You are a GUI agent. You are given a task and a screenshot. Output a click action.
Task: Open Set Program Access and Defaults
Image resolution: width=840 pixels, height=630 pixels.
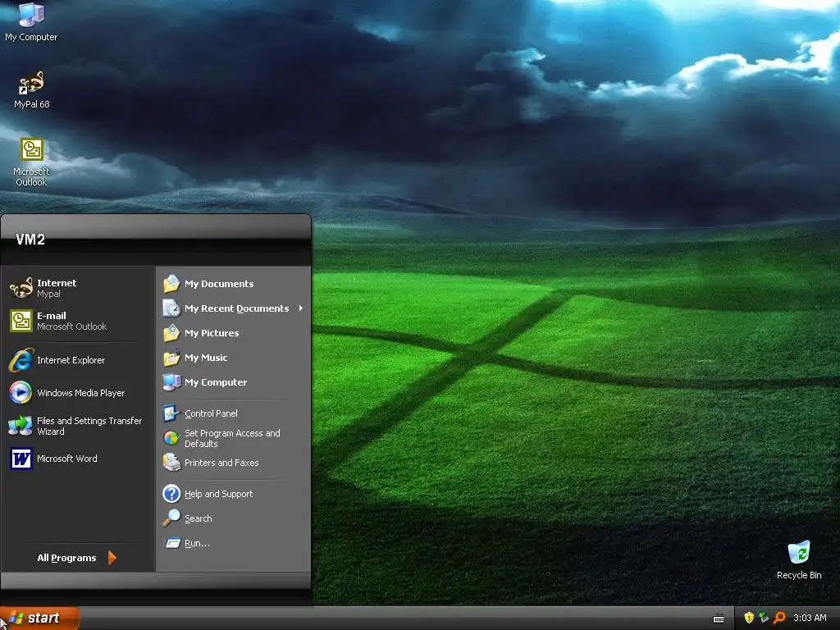coord(233,438)
